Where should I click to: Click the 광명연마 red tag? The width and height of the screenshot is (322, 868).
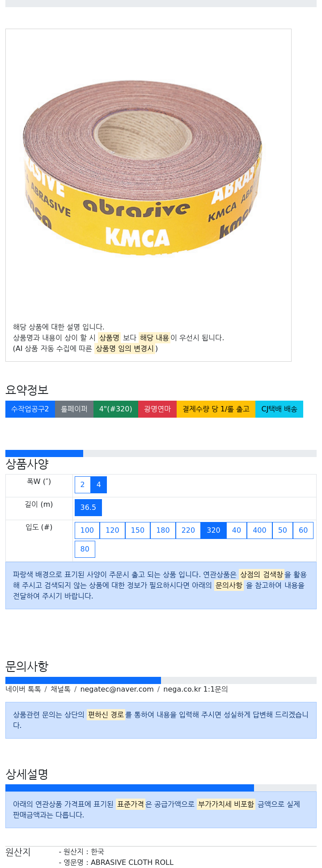click(x=157, y=409)
